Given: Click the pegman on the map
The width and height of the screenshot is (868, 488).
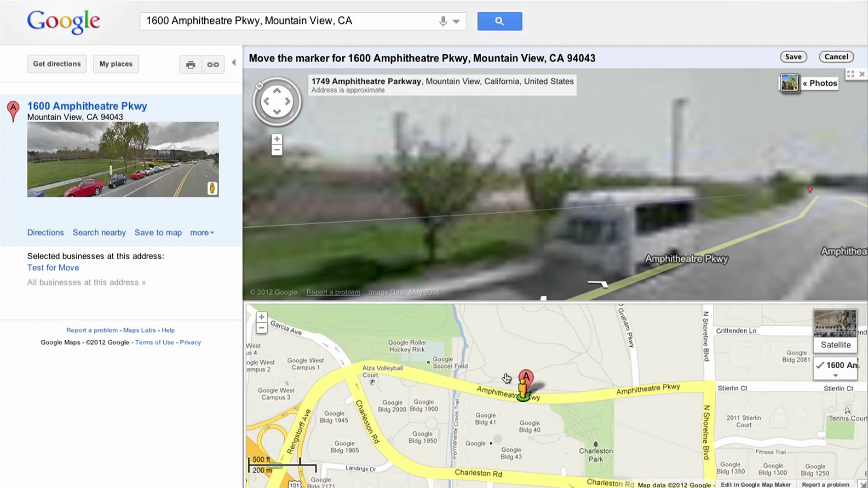Looking at the screenshot, I should point(523,390).
